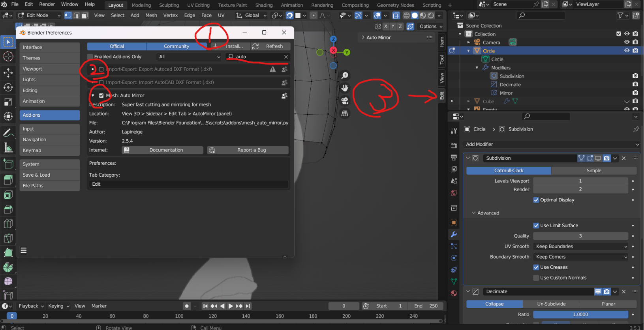Image resolution: width=644 pixels, height=330 pixels.
Task: Open Boundary Smooth Keep Corners dropdown
Action: click(x=580, y=257)
